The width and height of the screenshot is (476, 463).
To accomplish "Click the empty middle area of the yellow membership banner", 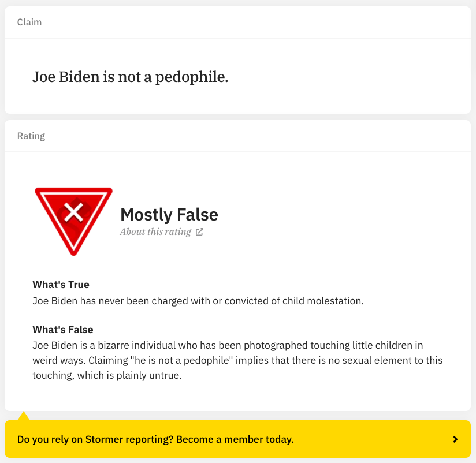I will coord(370,439).
